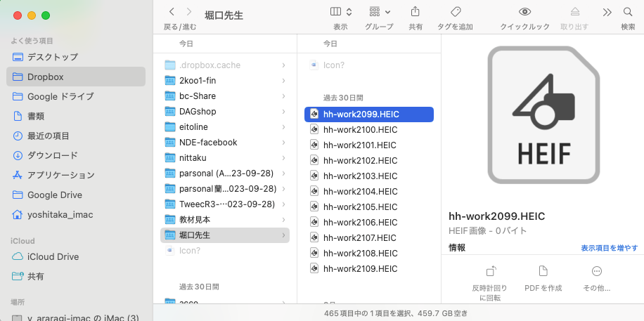Open ダウンロード in the sidebar
This screenshot has height=321, width=644.
point(76,155)
